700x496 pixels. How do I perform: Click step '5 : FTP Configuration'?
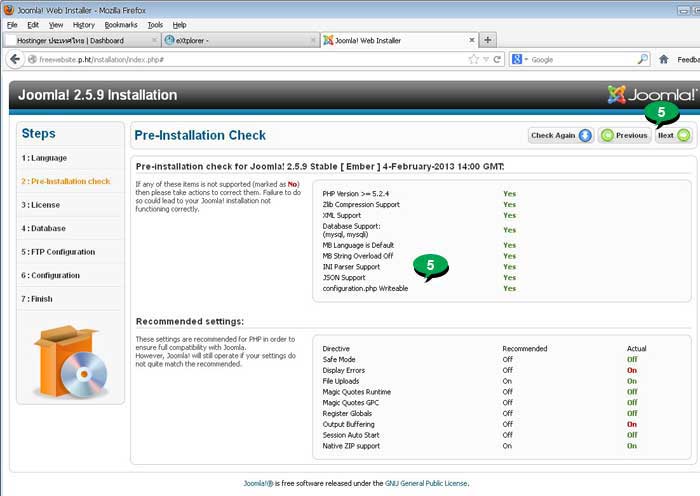[x=58, y=252]
